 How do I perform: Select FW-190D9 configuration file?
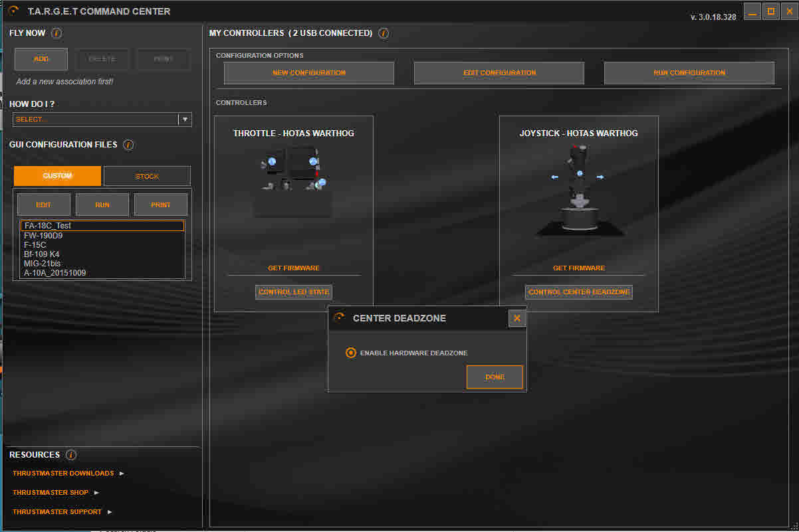point(102,235)
